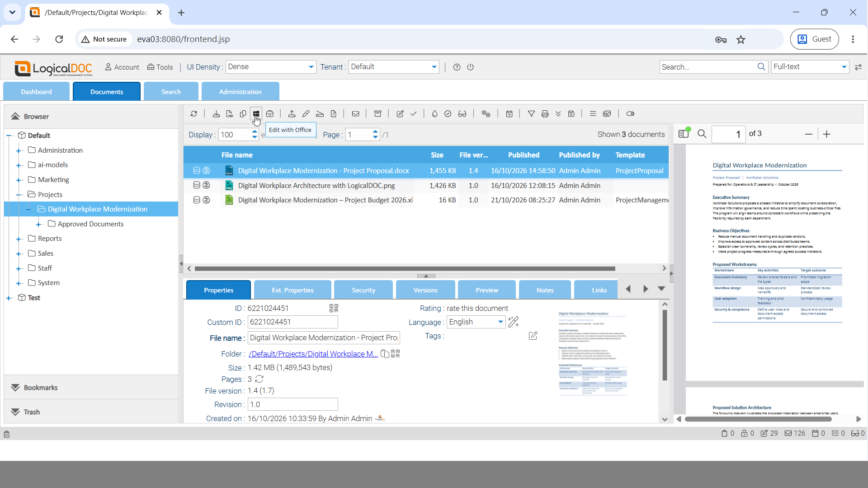Click the archive box toolbar icon

click(377, 114)
